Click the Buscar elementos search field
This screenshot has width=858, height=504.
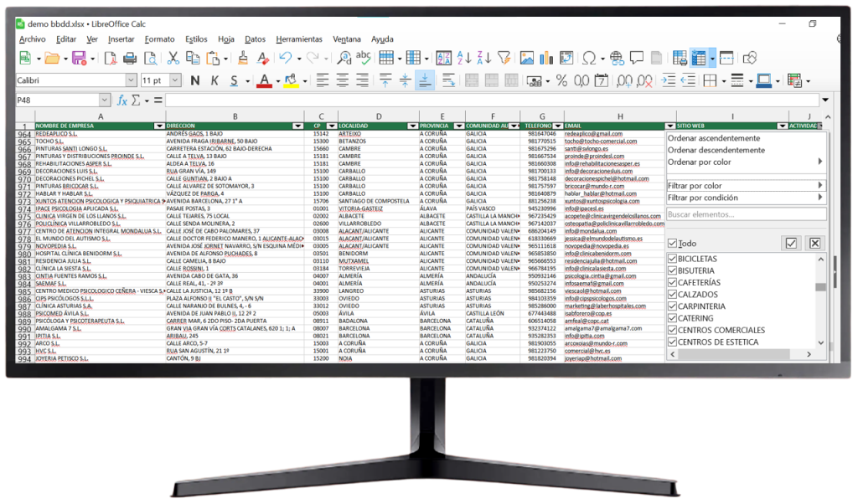(745, 214)
